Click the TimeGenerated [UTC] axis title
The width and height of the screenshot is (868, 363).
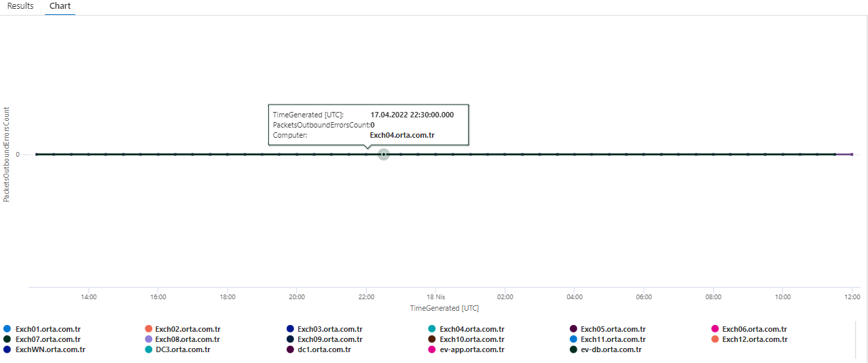(x=444, y=308)
